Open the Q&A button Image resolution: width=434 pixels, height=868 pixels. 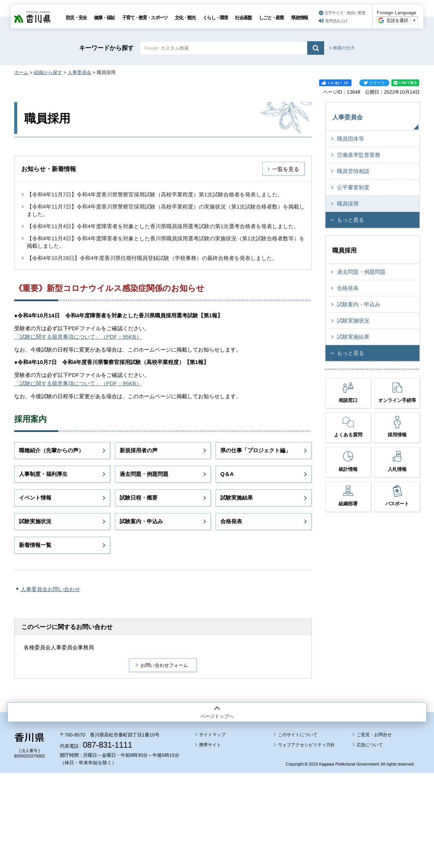[x=264, y=474]
